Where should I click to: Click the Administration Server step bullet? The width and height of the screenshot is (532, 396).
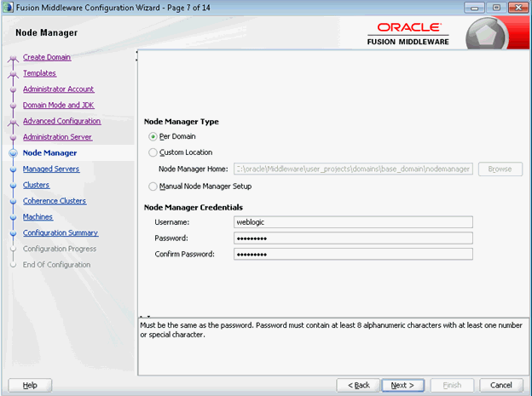14,137
